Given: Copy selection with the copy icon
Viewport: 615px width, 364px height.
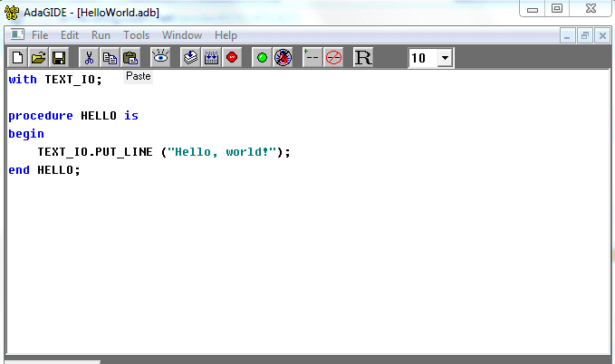Looking at the screenshot, I should [110, 58].
